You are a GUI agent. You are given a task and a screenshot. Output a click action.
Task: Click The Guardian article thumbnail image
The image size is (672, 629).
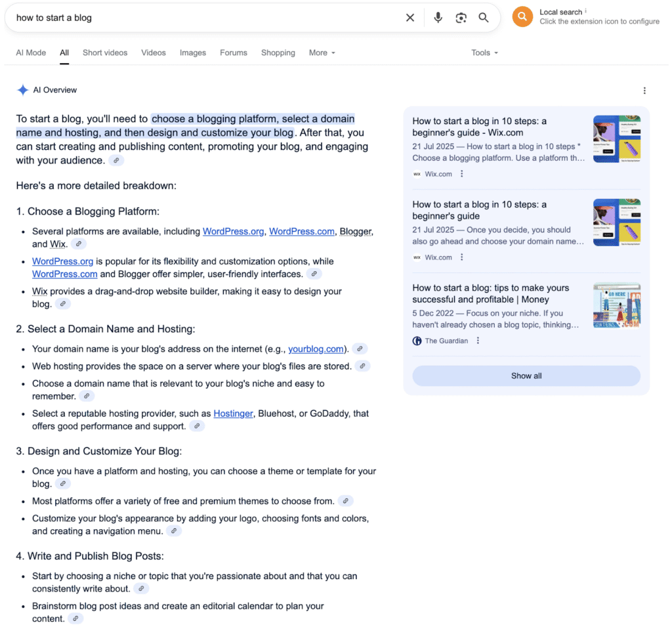pos(617,306)
